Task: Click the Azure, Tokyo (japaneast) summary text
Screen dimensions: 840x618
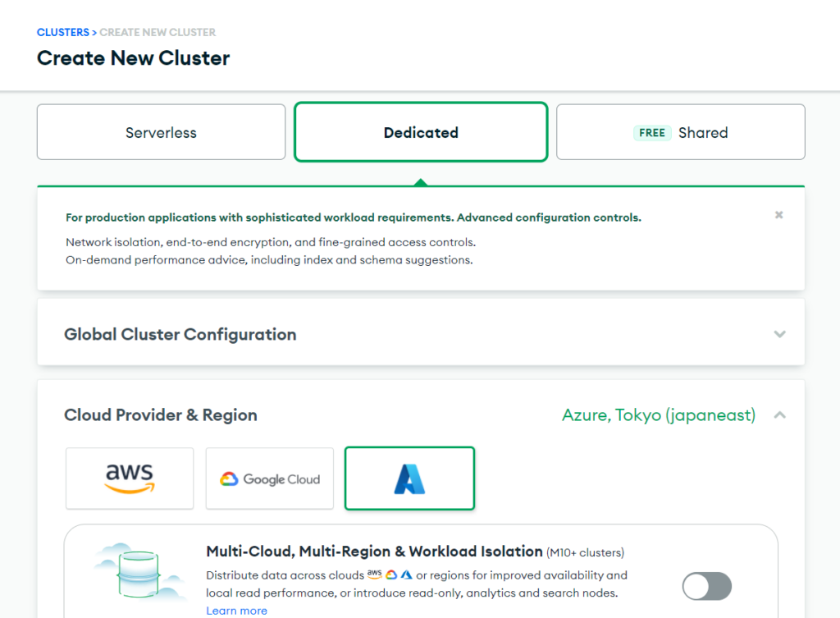Action: 659,414
